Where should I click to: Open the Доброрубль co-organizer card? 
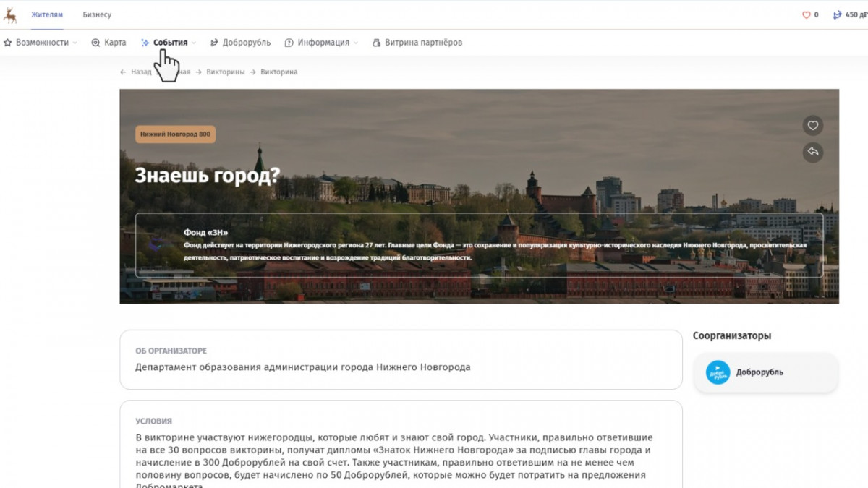coord(765,372)
